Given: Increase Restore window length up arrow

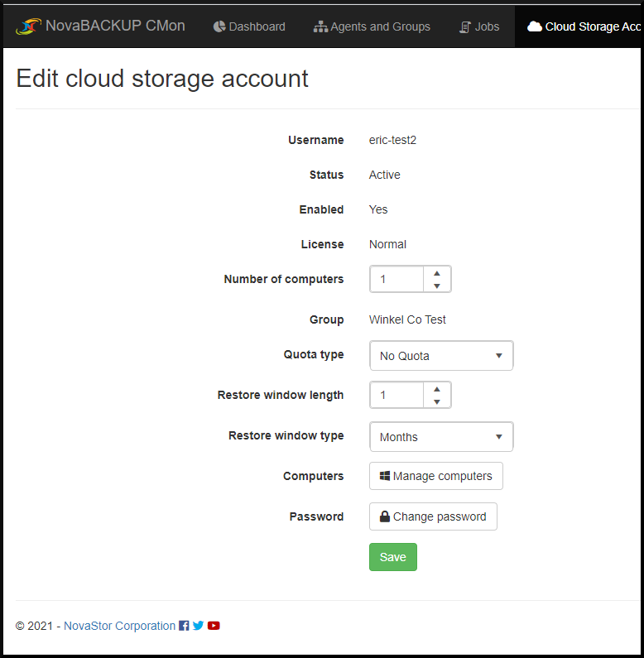Looking at the screenshot, I should coord(437,389).
